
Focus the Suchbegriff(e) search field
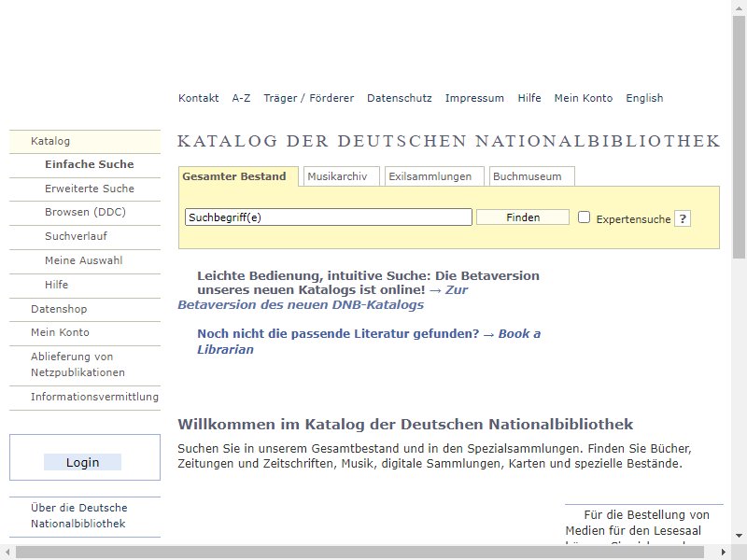(329, 217)
